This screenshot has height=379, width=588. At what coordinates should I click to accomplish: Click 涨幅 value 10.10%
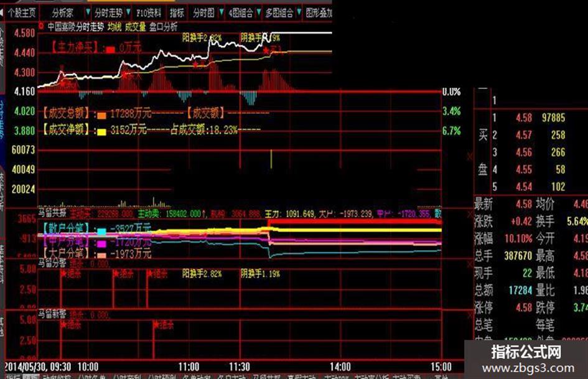point(518,238)
